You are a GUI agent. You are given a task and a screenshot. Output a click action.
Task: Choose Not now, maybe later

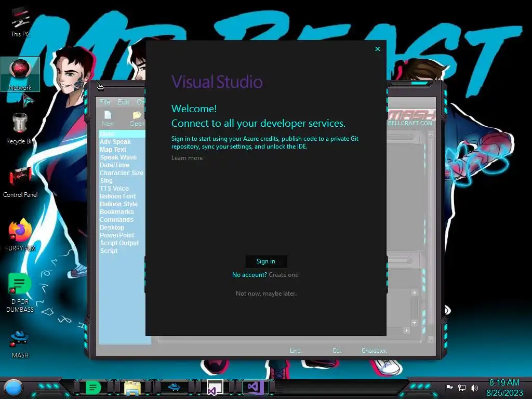pyautogui.click(x=267, y=294)
